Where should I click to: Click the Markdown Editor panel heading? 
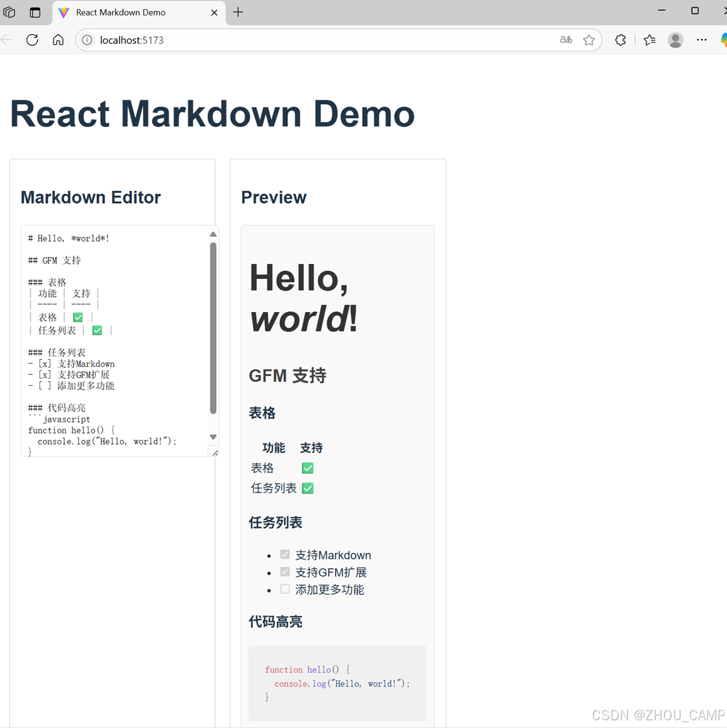click(91, 197)
